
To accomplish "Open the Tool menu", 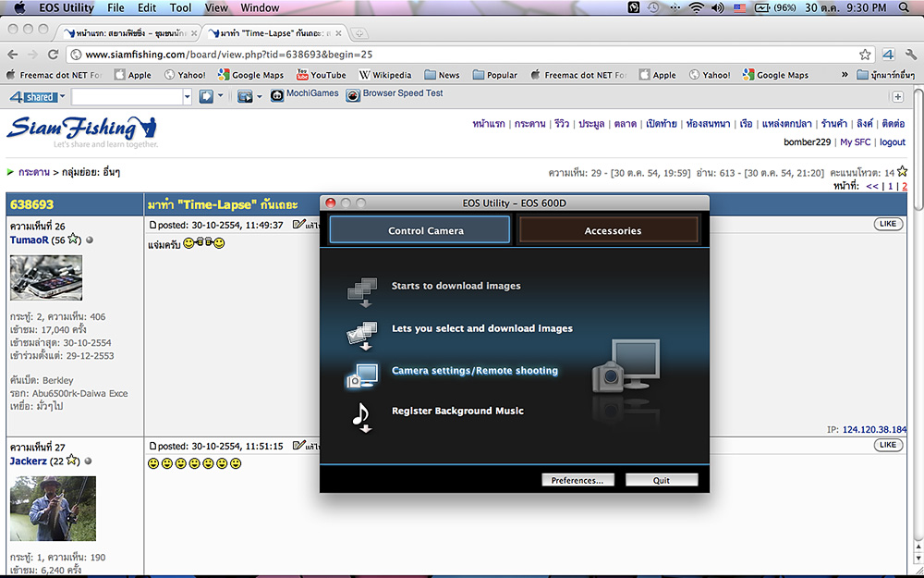I will (x=180, y=7).
